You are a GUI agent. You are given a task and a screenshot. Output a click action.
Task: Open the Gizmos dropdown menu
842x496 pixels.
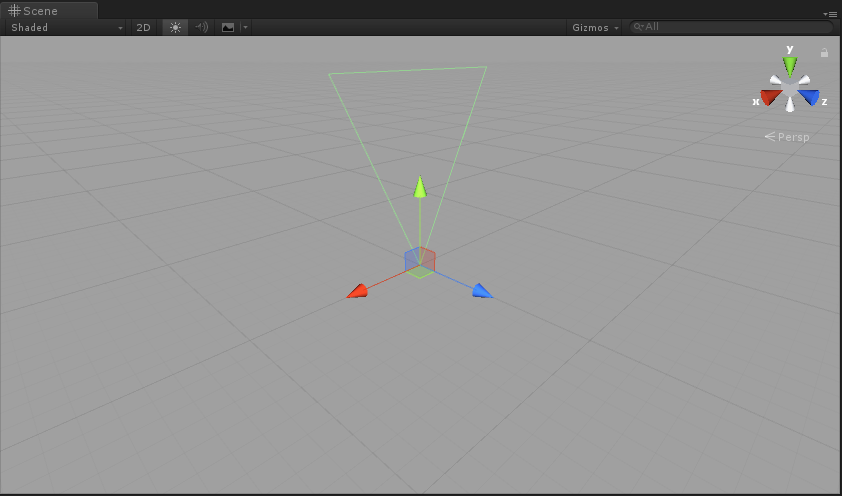click(x=594, y=27)
